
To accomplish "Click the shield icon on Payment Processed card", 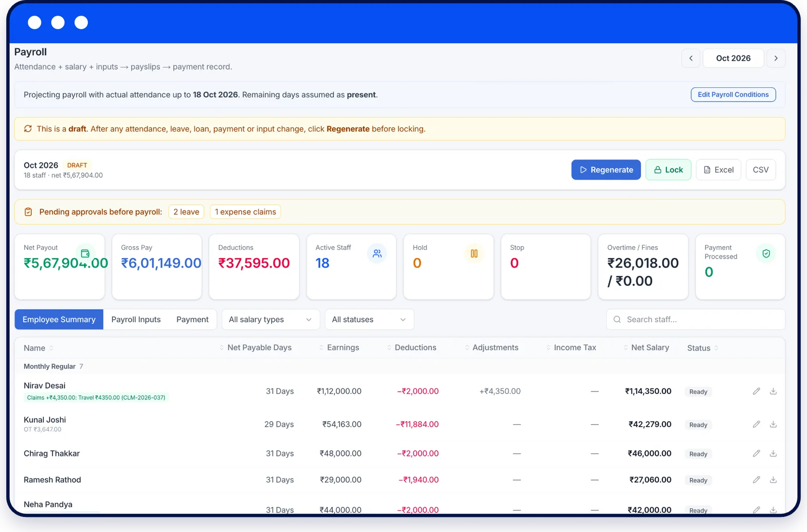I will pos(766,254).
